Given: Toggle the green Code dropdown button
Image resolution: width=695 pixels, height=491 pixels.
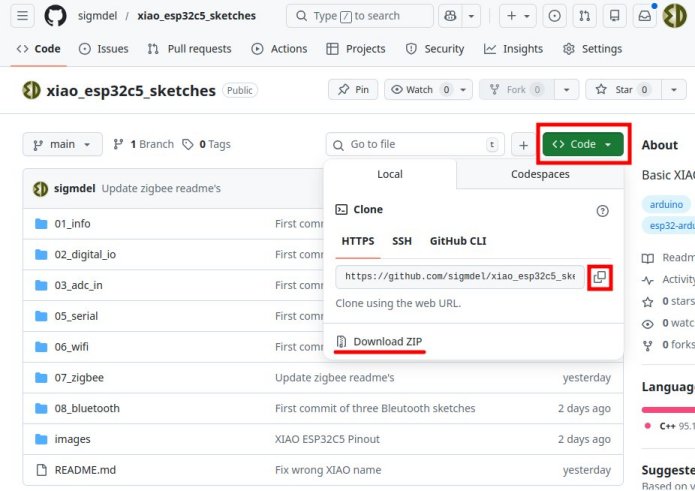Looking at the screenshot, I should pos(583,144).
